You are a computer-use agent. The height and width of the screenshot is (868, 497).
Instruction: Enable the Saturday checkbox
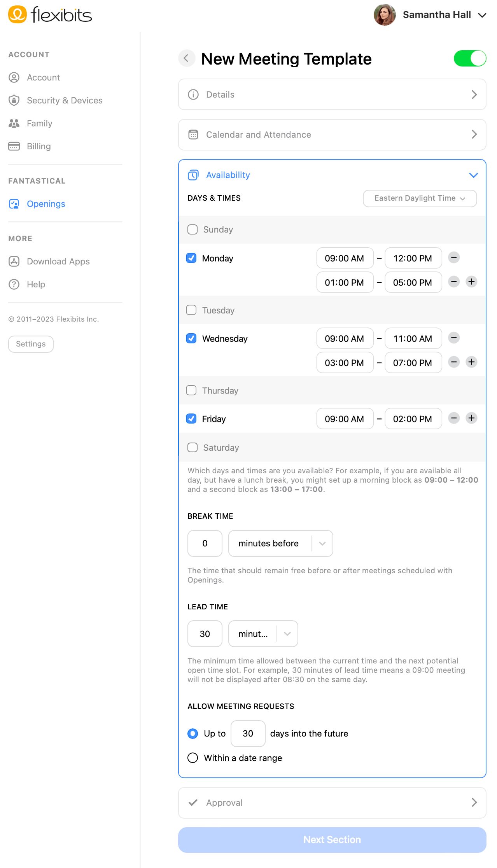click(192, 447)
